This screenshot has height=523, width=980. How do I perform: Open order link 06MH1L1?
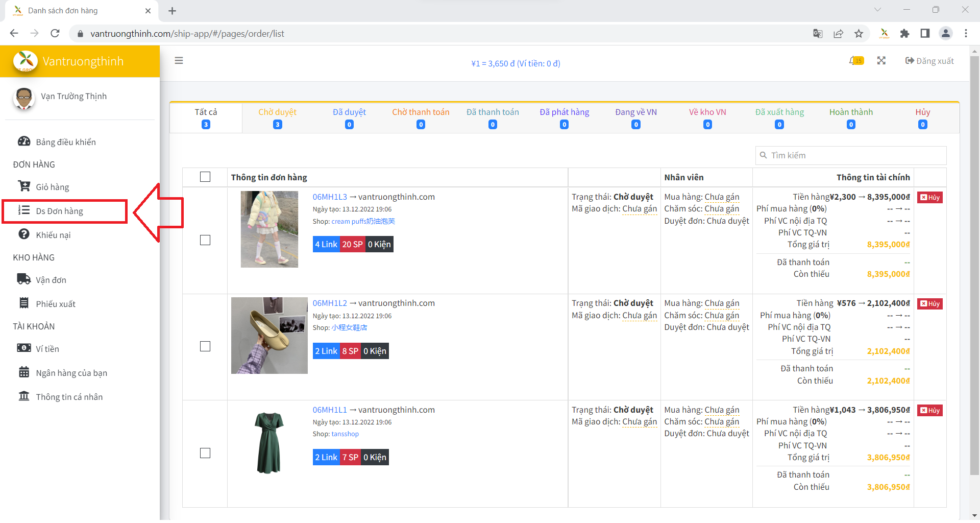coord(330,410)
